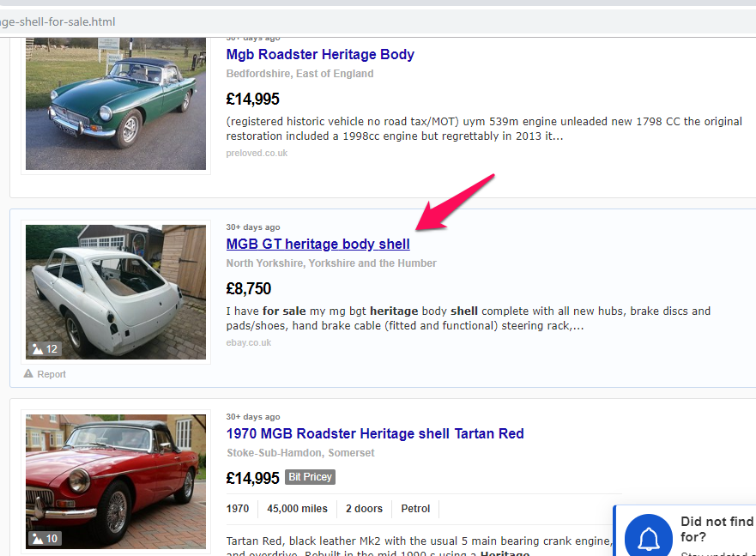Click the 45,000 miles spec
The height and width of the screenshot is (556, 756).
(297, 509)
